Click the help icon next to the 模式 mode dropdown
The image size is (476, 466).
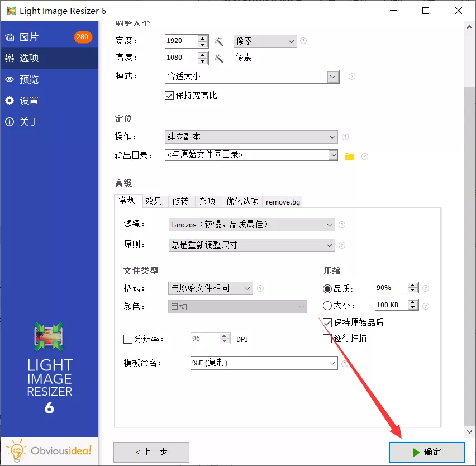(352, 77)
